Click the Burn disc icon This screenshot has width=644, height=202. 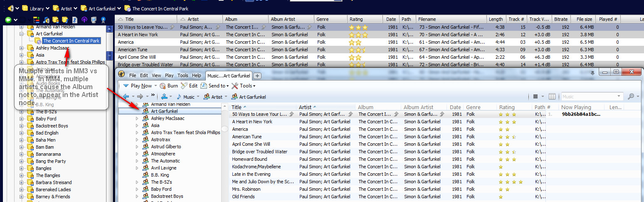coord(162,86)
